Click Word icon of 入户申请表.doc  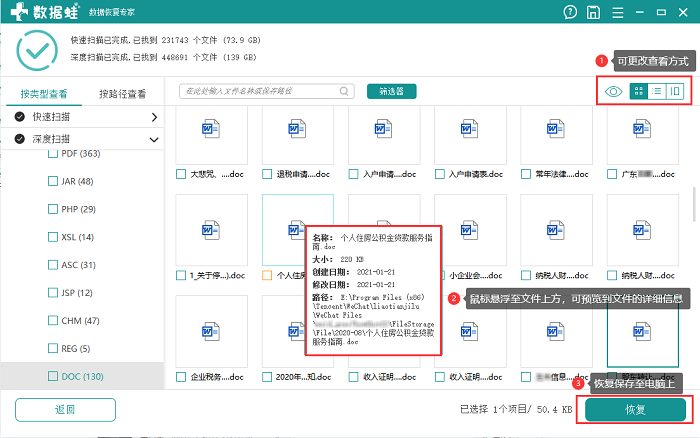coord(469,129)
